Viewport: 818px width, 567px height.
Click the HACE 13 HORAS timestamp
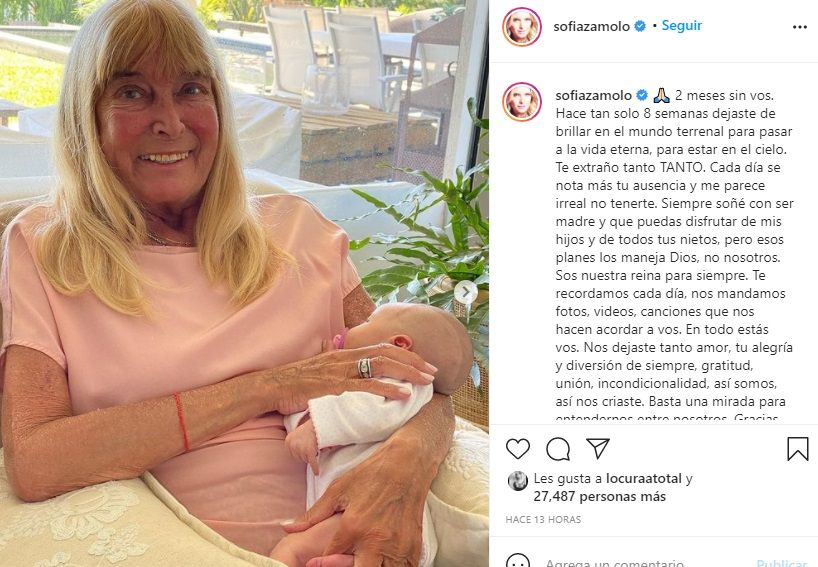543,520
